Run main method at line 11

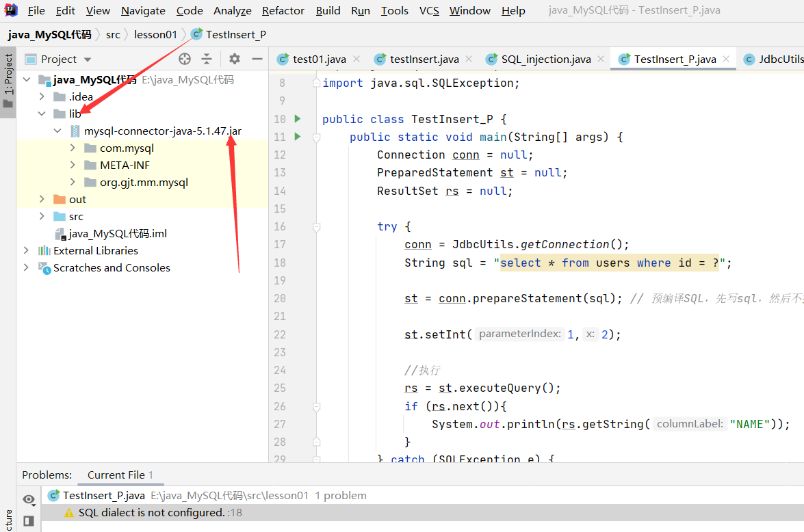298,137
